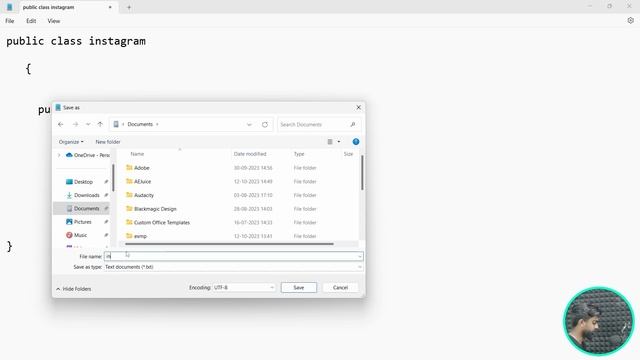The height and width of the screenshot is (360, 640).
Task: Sort by Size column header
Action: [x=348, y=154]
